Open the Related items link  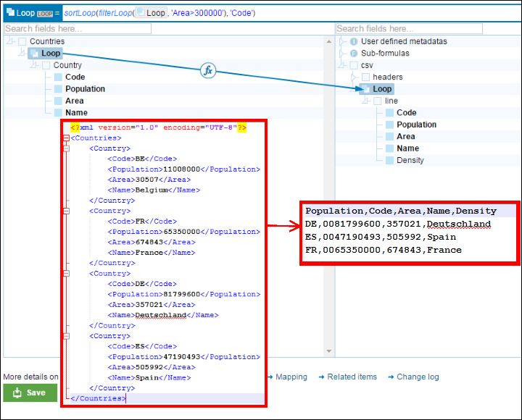pos(352,377)
